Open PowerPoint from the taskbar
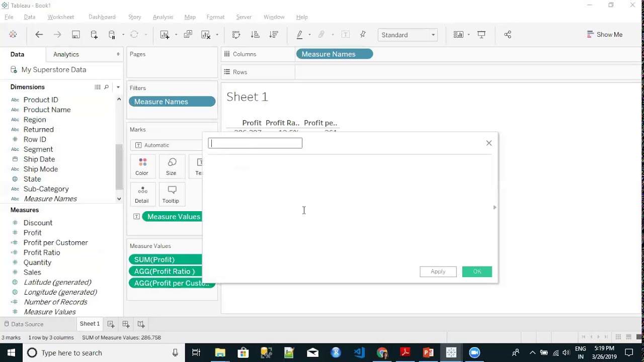This screenshot has width=644, height=362. 428,352
